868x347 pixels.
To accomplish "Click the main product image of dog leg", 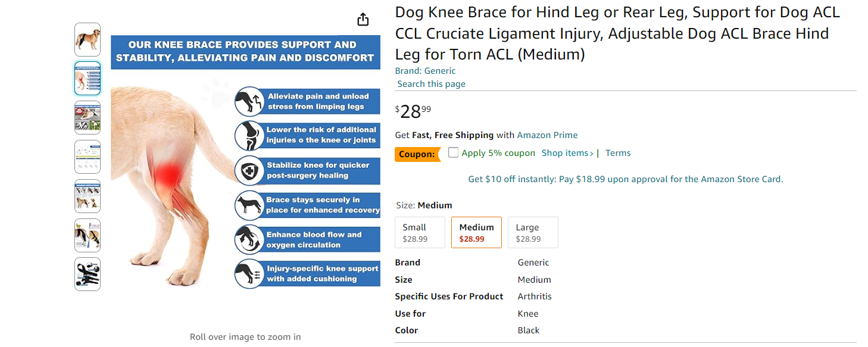I will coord(245,171).
